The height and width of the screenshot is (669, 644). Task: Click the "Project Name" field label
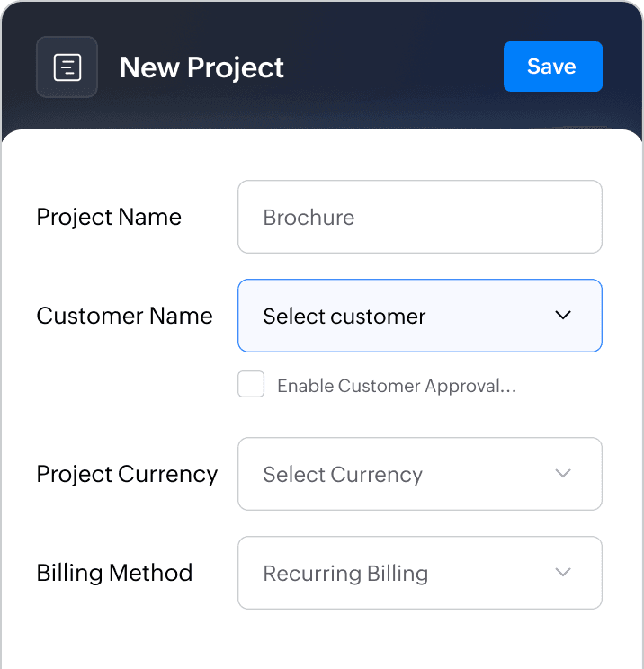click(109, 217)
